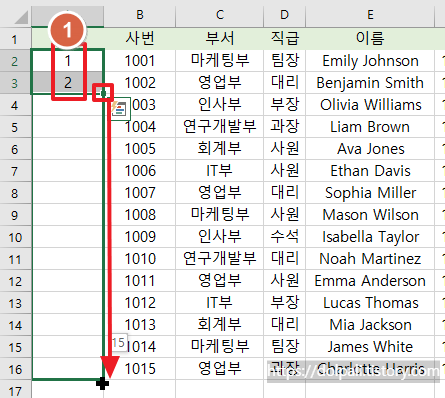Select the name cell Isabella Taylor
The height and width of the screenshot is (398, 445).
(x=370, y=237)
